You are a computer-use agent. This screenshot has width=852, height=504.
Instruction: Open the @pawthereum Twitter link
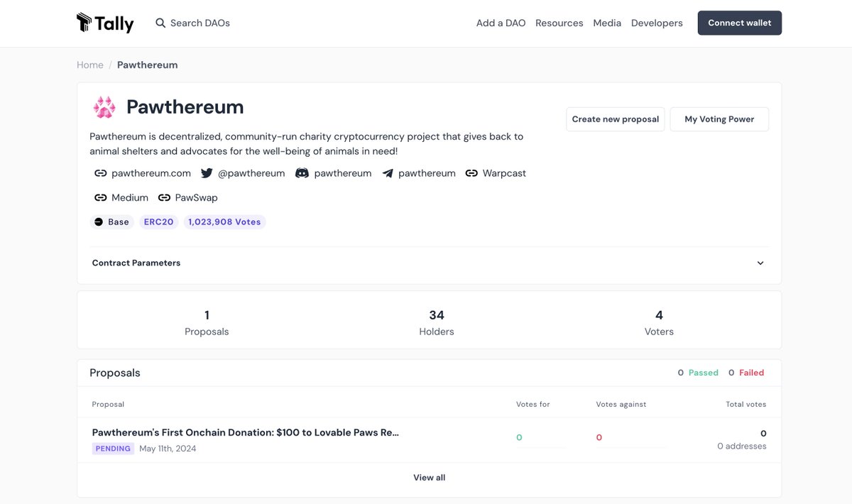point(251,173)
